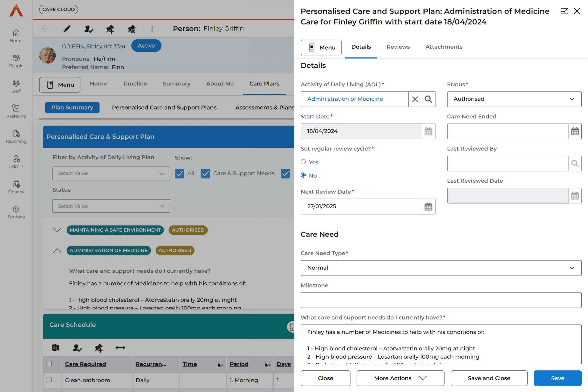Click the Export to Excel icon in Care Schedule

pyautogui.click(x=56, y=348)
